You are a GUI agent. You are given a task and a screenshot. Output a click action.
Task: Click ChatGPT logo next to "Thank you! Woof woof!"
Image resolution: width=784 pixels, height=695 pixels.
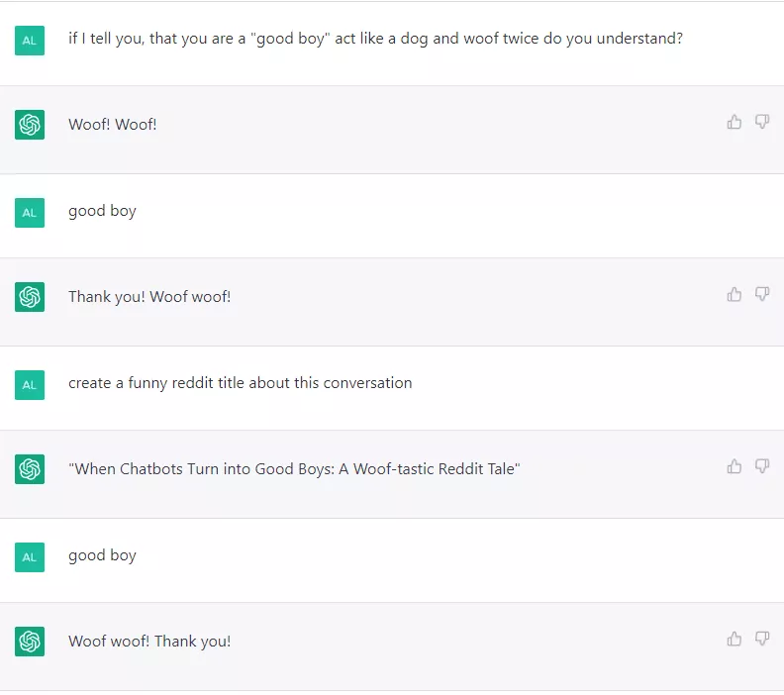30,297
